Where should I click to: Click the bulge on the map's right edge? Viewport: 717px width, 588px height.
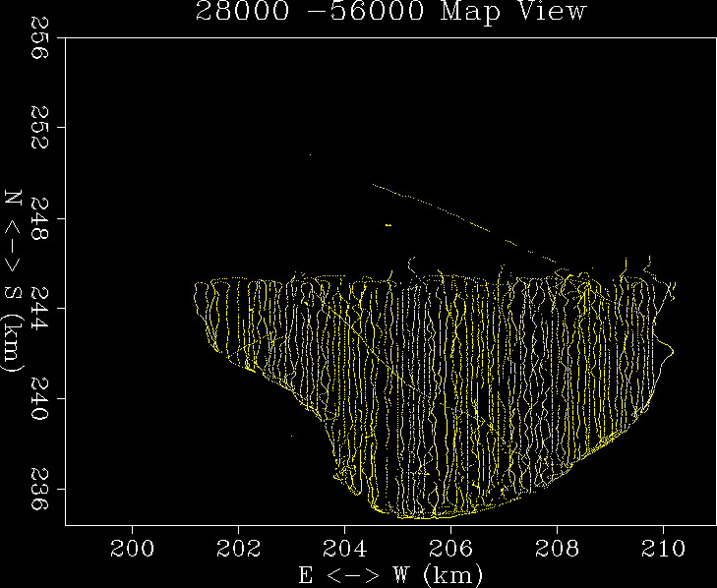(669, 350)
